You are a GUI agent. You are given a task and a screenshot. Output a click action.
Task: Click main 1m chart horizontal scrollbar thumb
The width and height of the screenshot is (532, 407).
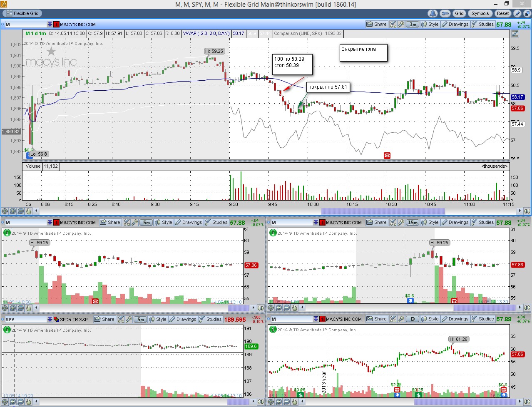(x=383, y=211)
